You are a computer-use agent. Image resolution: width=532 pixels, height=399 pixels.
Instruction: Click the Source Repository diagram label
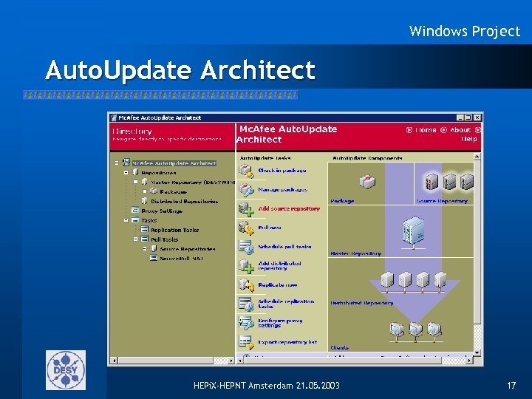click(442, 201)
